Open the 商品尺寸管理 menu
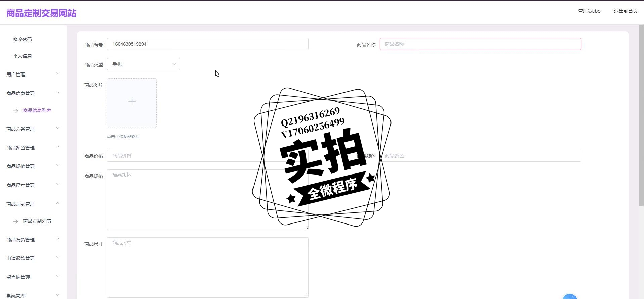Screen dimensions: 644x299 (x=20, y=185)
